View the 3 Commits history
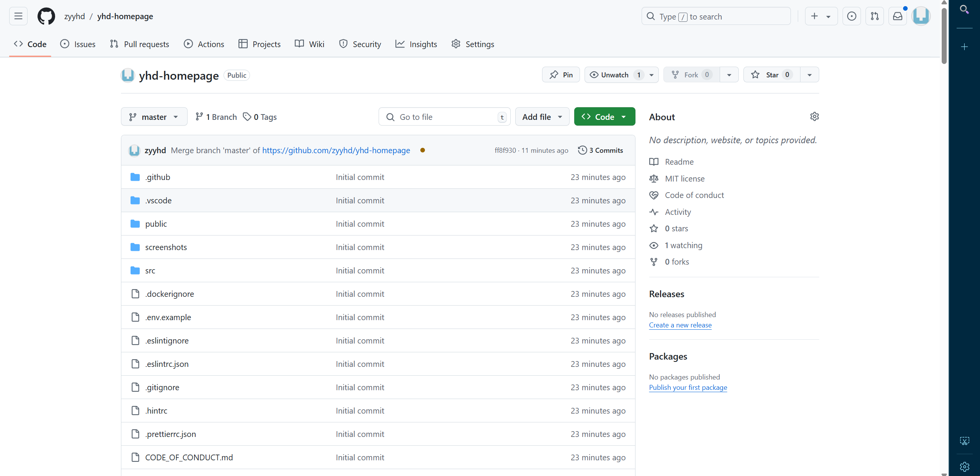 [600, 150]
